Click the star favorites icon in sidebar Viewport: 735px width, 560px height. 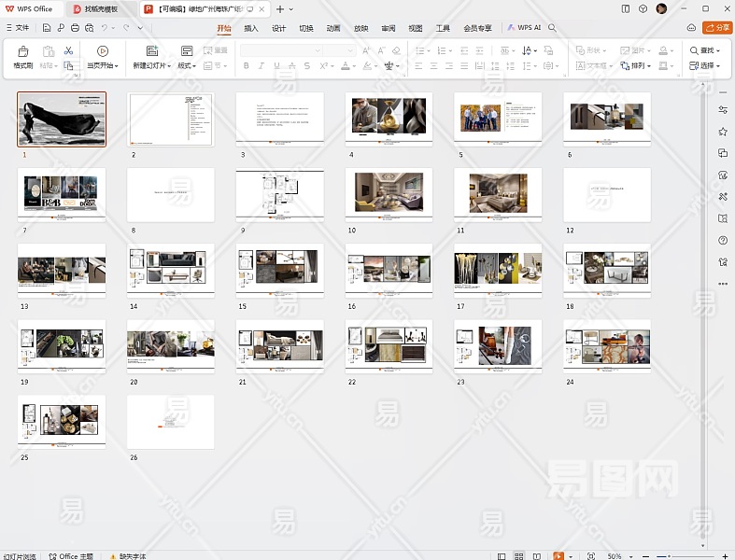(722, 132)
